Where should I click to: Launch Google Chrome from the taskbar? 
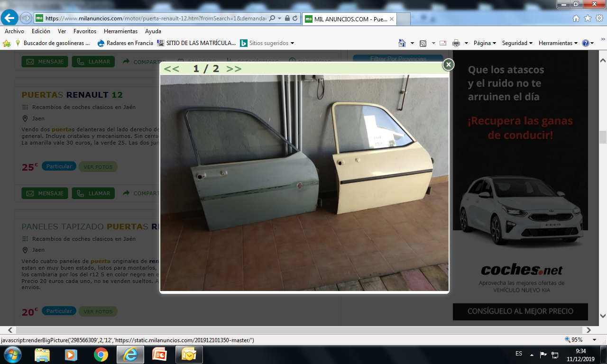[x=101, y=354]
